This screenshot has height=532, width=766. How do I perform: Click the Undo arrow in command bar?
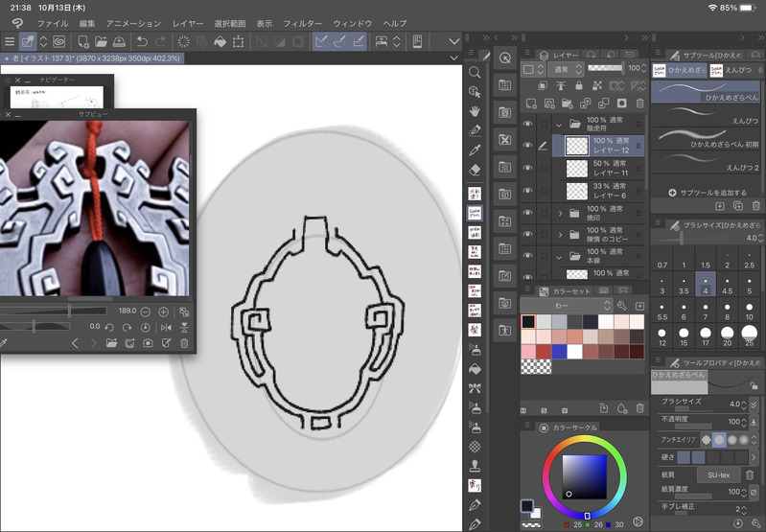click(x=142, y=42)
